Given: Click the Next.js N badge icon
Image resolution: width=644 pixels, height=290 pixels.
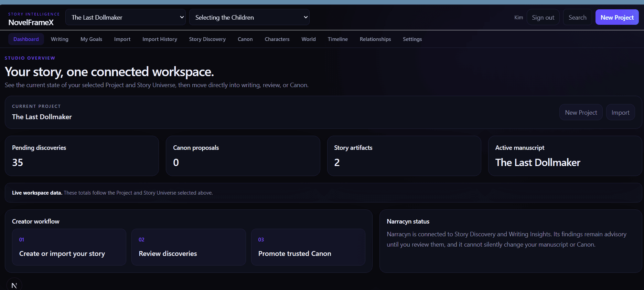Looking at the screenshot, I should [x=14, y=285].
